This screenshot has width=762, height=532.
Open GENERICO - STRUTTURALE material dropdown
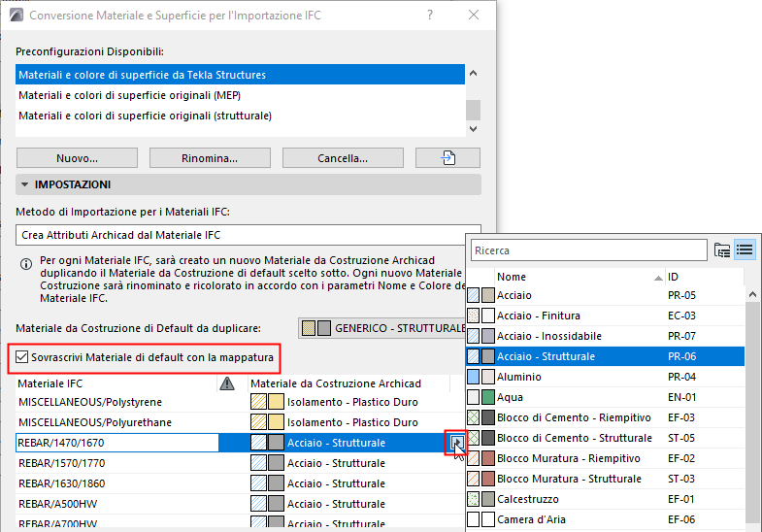tap(382, 328)
